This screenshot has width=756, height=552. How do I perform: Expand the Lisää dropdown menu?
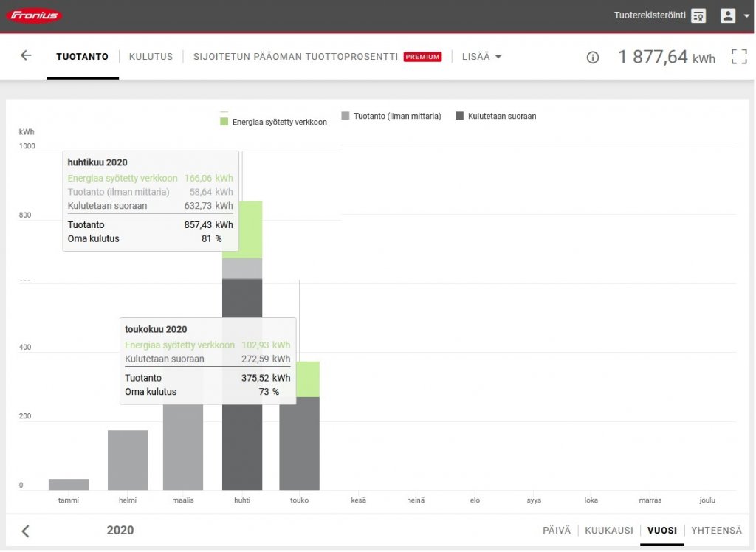(481, 57)
